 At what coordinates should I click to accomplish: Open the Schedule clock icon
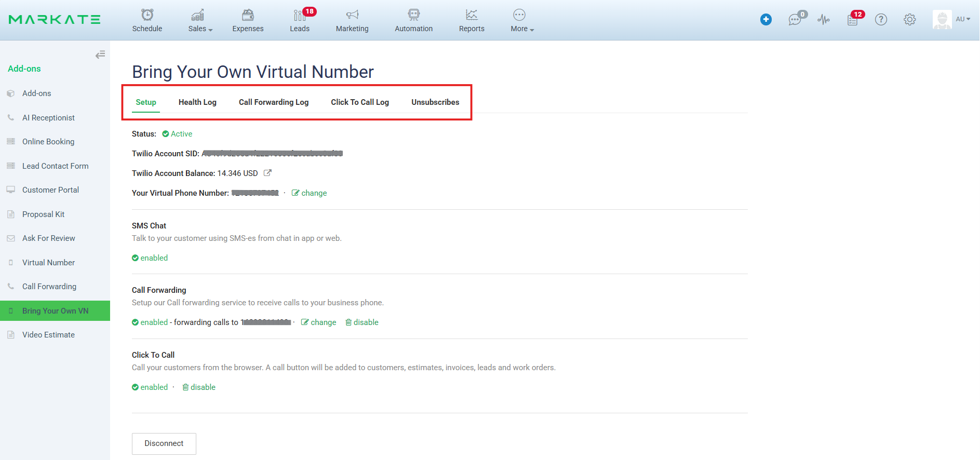tap(147, 15)
